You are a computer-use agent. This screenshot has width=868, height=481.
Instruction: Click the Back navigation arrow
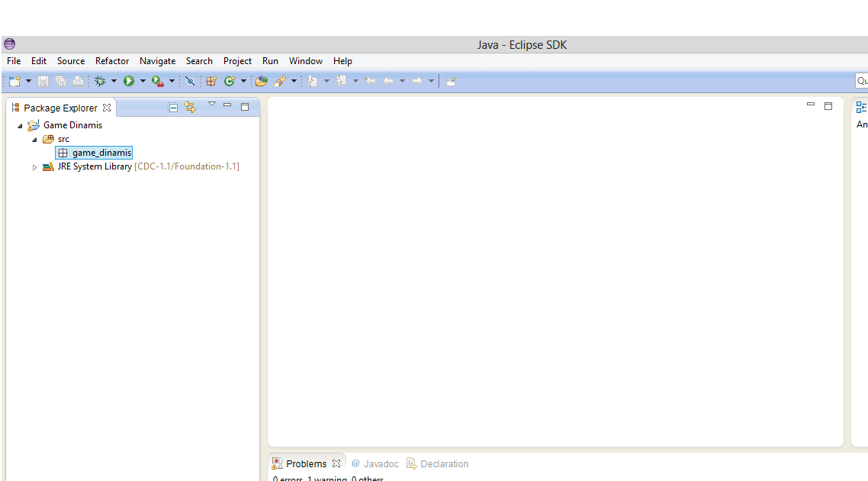point(388,82)
